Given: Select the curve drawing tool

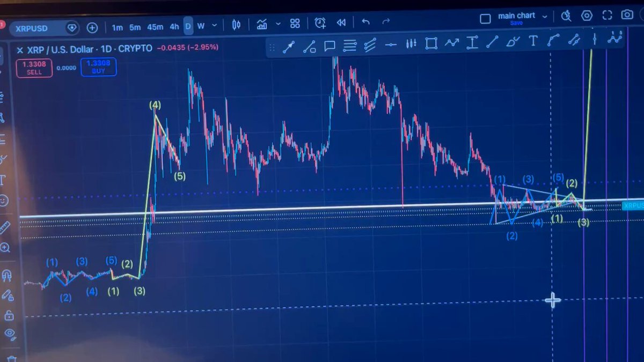Looking at the screenshot, I should click(x=553, y=40).
